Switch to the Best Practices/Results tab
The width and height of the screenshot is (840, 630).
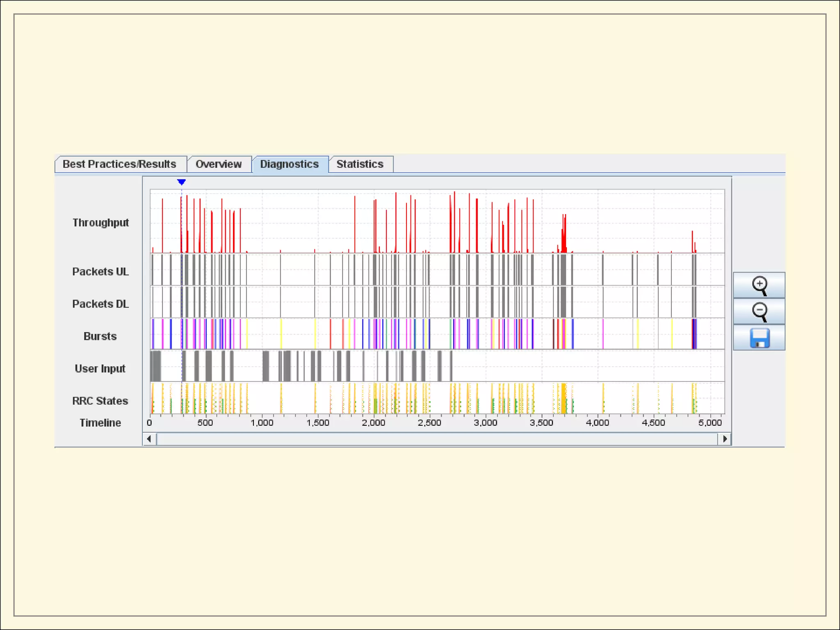[119, 164]
